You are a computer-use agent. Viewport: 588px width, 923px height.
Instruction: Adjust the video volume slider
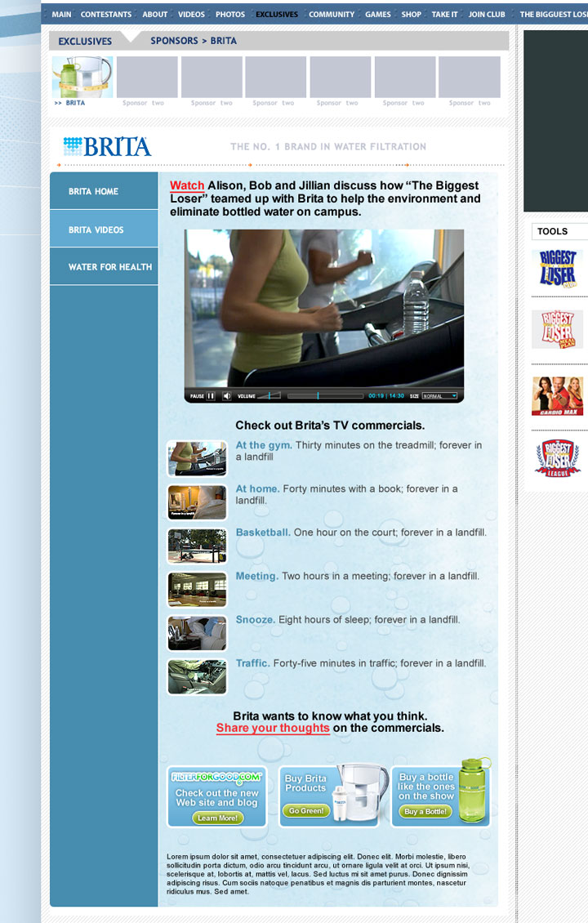point(269,395)
